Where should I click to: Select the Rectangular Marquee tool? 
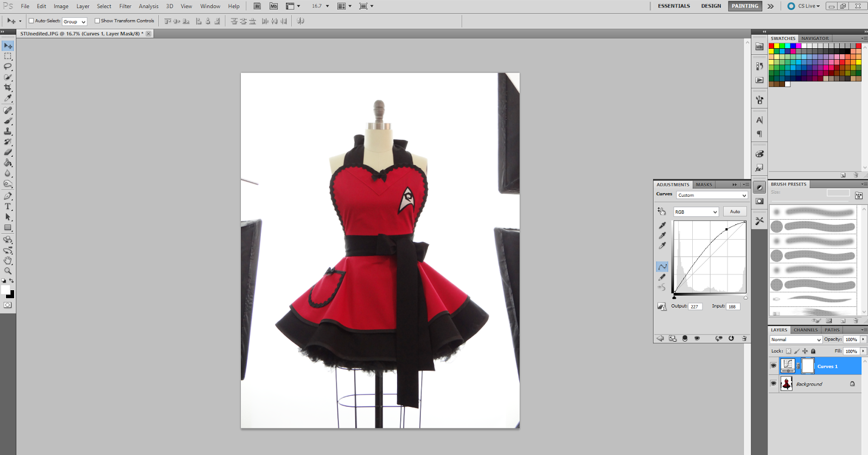[x=8, y=56]
